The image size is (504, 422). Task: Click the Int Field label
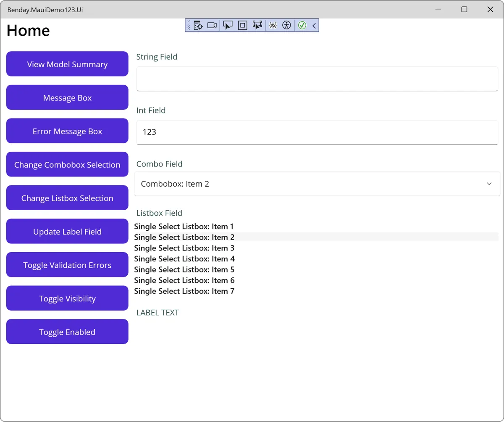(x=151, y=111)
